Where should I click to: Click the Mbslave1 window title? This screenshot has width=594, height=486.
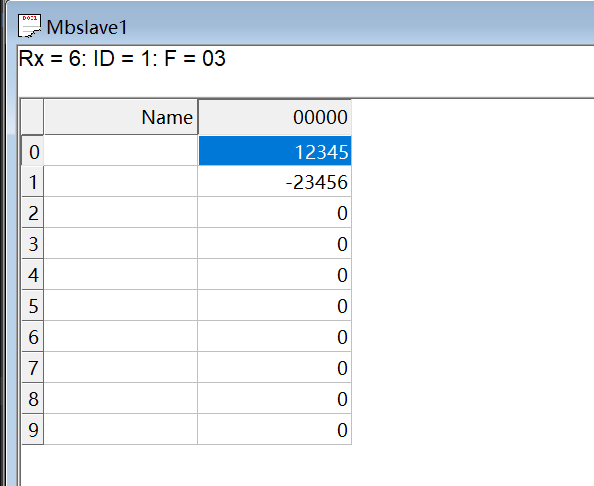tap(87, 27)
